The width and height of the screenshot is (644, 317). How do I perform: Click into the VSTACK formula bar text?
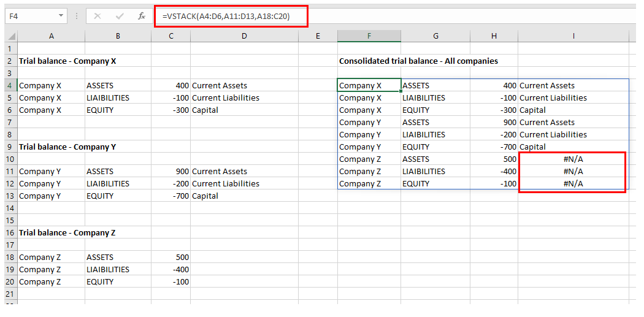point(226,17)
